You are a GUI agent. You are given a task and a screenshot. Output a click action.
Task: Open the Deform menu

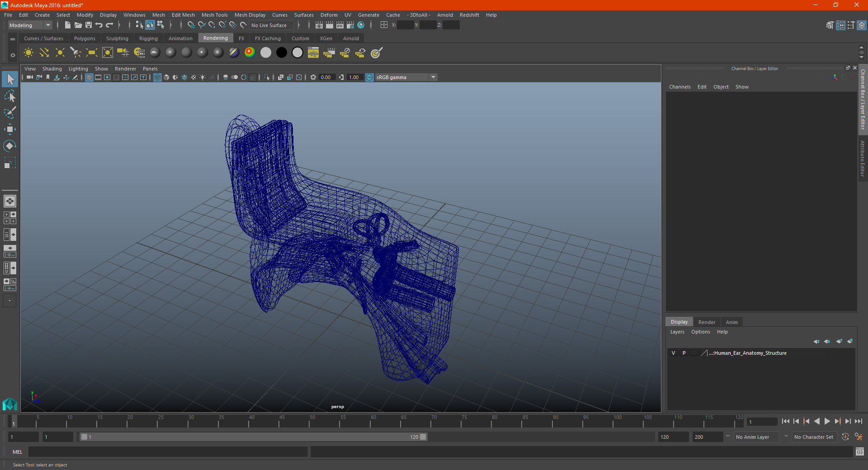[x=329, y=15]
